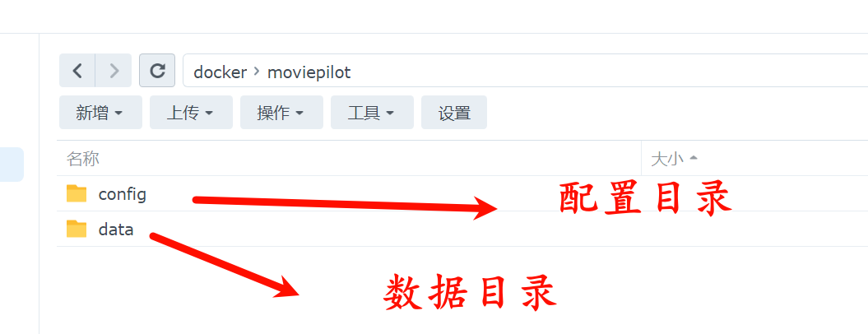Open the 新增 dropdown menu
Viewport: 868px width, 334px height.
(100, 113)
